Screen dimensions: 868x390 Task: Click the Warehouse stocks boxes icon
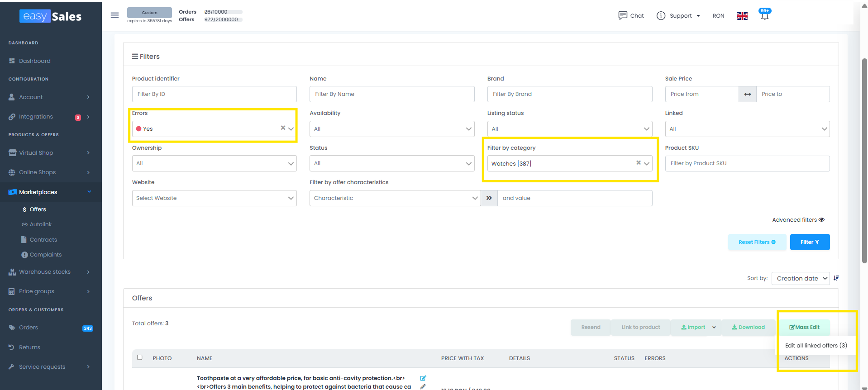(12, 272)
